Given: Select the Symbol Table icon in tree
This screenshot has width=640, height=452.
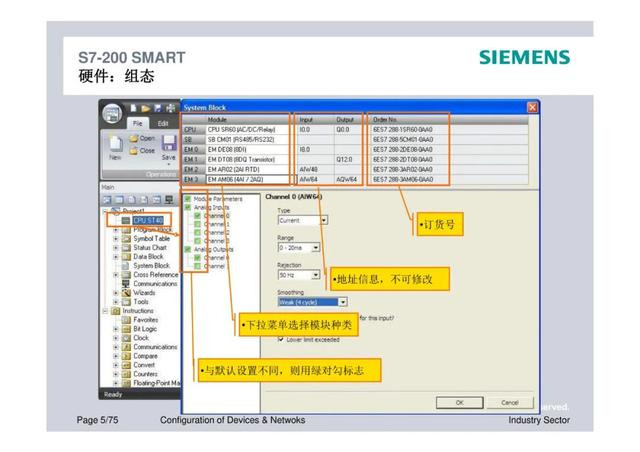Looking at the screenshot, I should 127,238.
